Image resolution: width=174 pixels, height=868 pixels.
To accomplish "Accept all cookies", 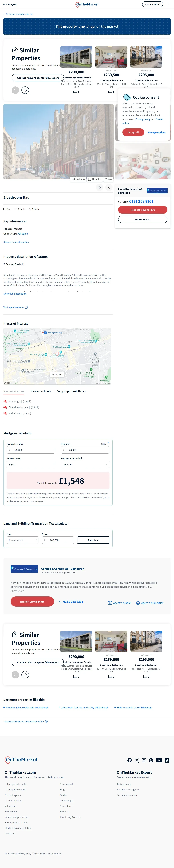I will pos(133,132).
